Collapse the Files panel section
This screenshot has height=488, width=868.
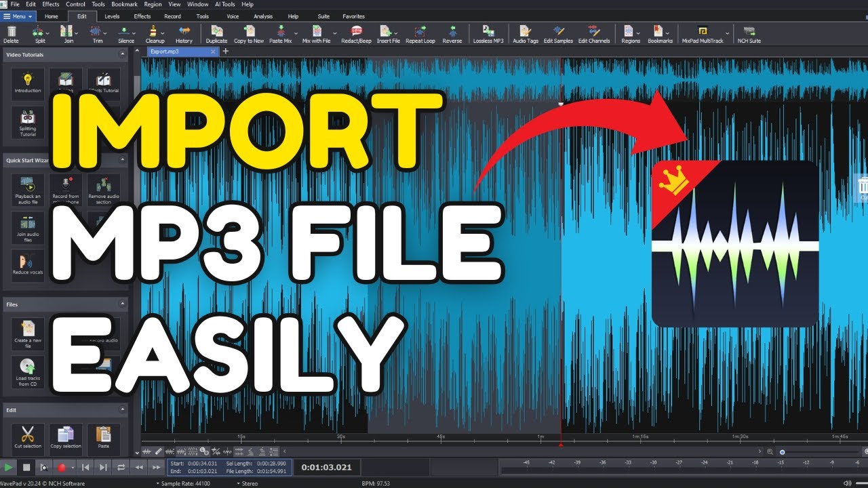(x=123, y=304)
